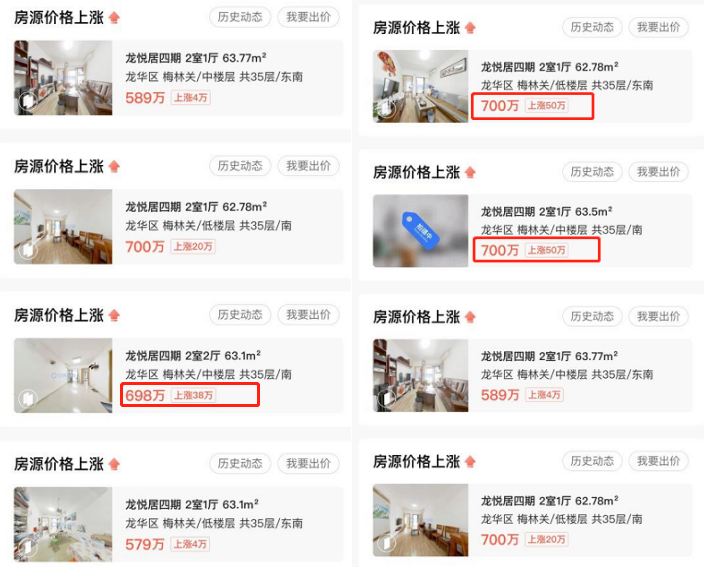Click red up-arrow icon above 579万 listing
The image size is (704, 567).
114,464
